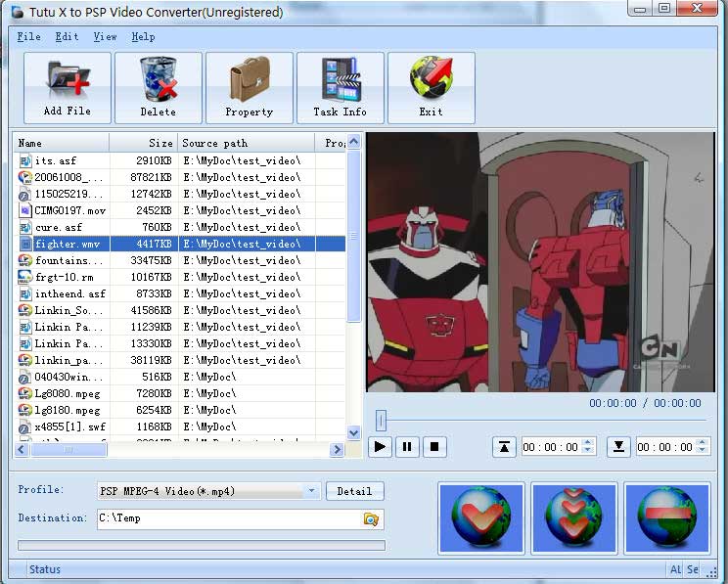Select fighter.wmv file icon
The height and width of the screenshot is (584, 728).
click(25, 244)
